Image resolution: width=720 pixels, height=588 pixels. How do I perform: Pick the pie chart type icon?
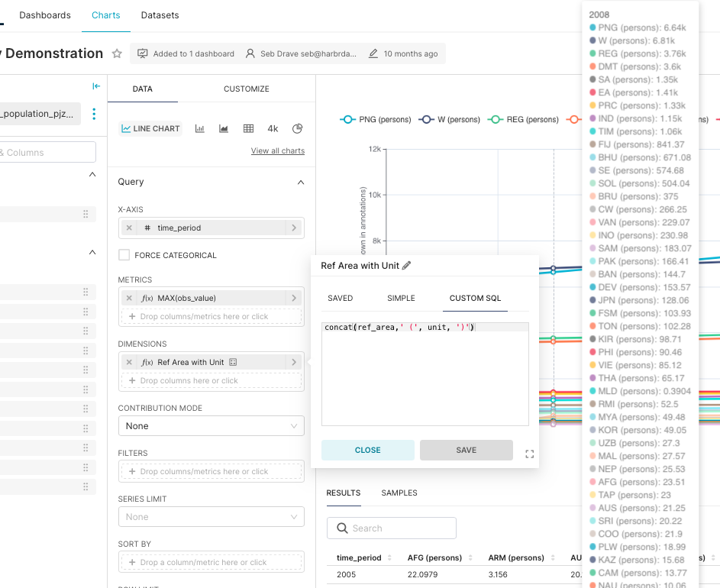(x=298, y=128)
